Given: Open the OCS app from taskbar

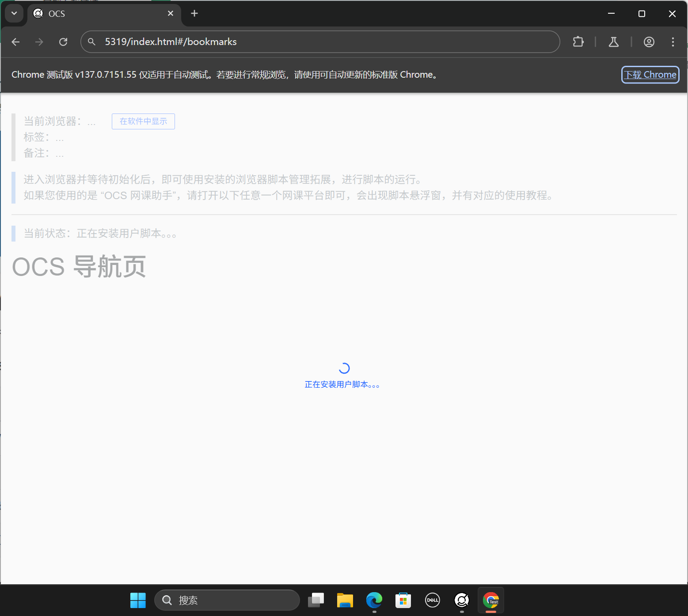Looking at the screenshot, I should (x=462, y=601).
